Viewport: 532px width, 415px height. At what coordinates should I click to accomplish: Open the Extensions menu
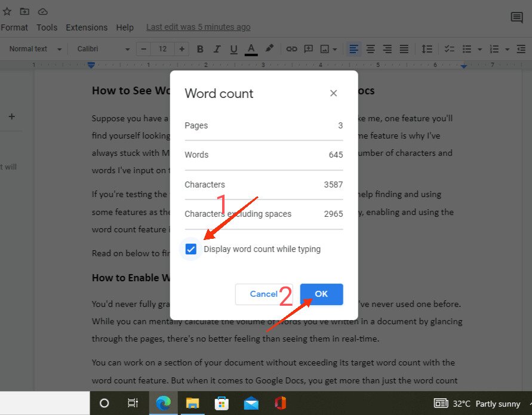coord(87,27)
